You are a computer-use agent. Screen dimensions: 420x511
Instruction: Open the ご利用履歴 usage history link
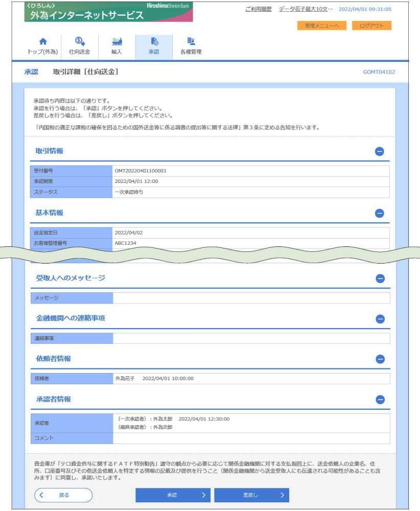pyautogui.click(x=259, y=9)
